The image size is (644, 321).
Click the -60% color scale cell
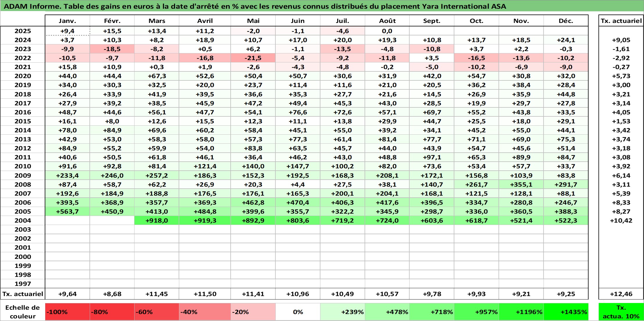(157, 312)
